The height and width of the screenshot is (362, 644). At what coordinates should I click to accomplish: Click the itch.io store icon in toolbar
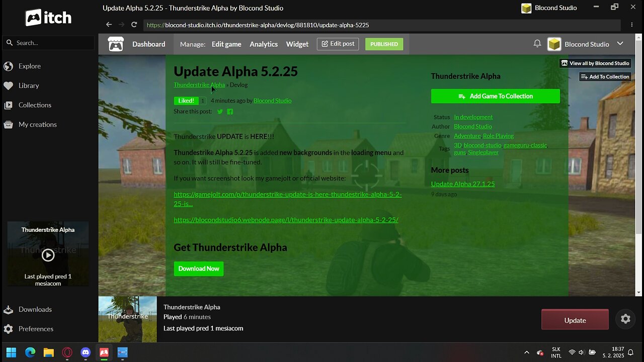pos(116,44)
